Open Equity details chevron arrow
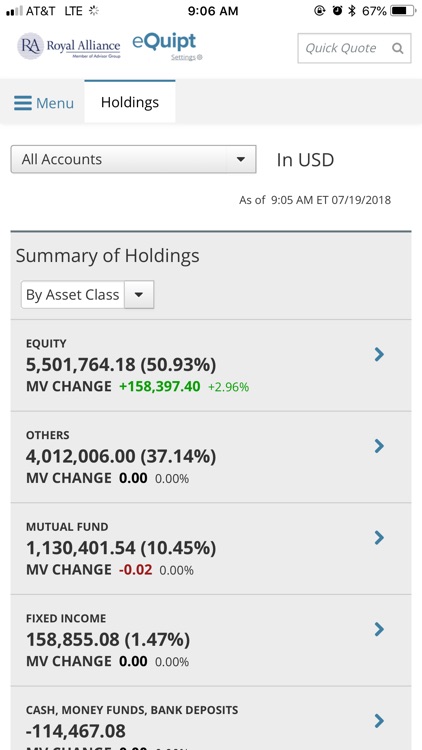The height and width of the screenshot is (750, 422). tap(379, 354)
